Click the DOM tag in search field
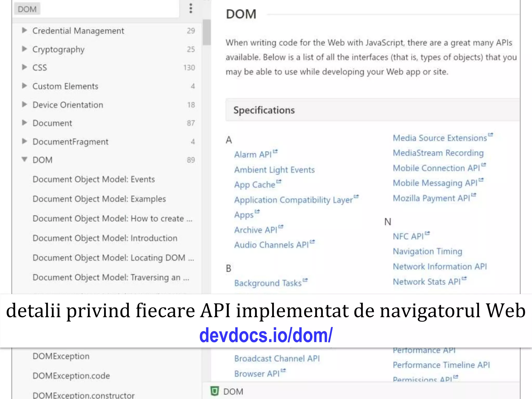Viewport: 532px width, 399px height. pyautogui.click(x=27, y=9)
